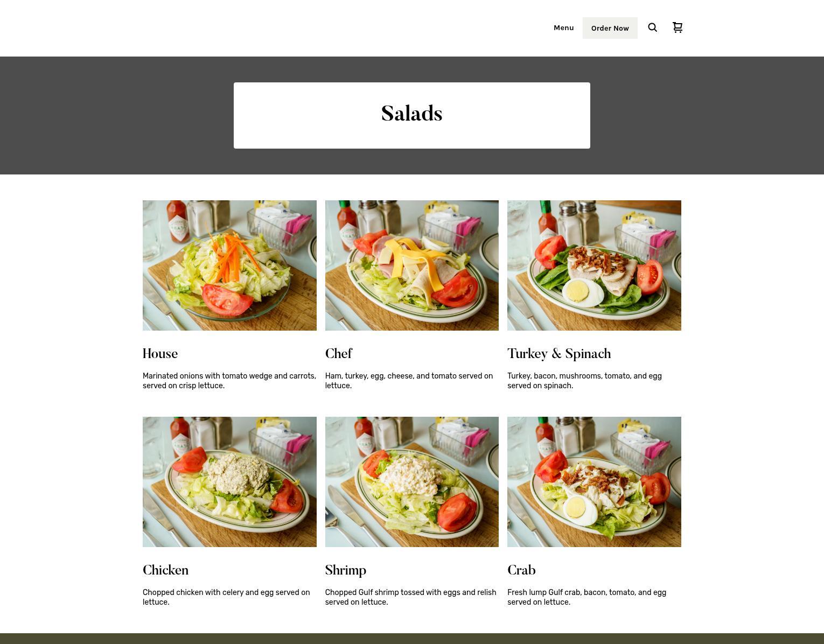824x644 pixels.
Task: Select the Shrimp salad title
Action: pos(346,570)
